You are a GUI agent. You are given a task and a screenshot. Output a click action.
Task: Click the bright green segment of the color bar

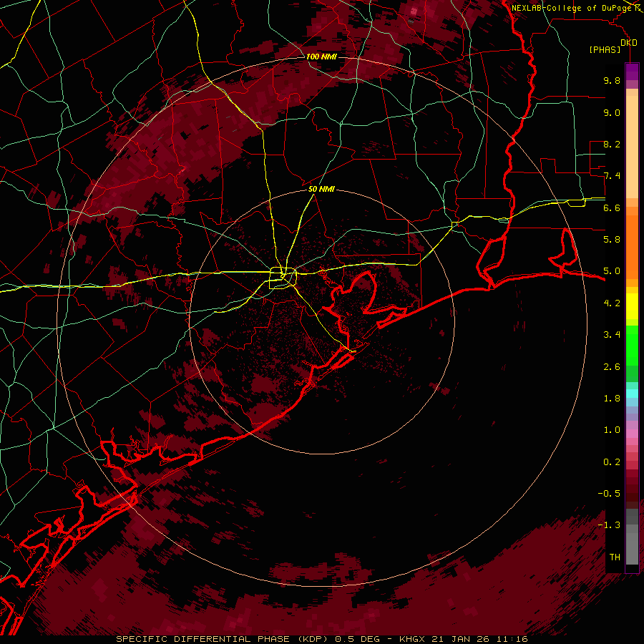click(632, 345)
